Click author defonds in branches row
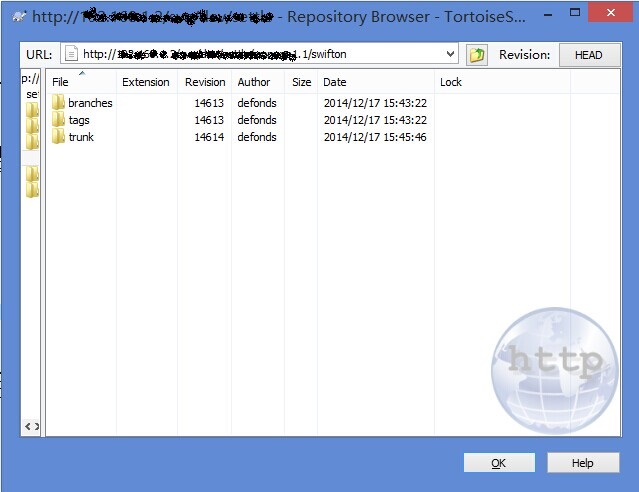The image size is (639, 492). (257, 103)
